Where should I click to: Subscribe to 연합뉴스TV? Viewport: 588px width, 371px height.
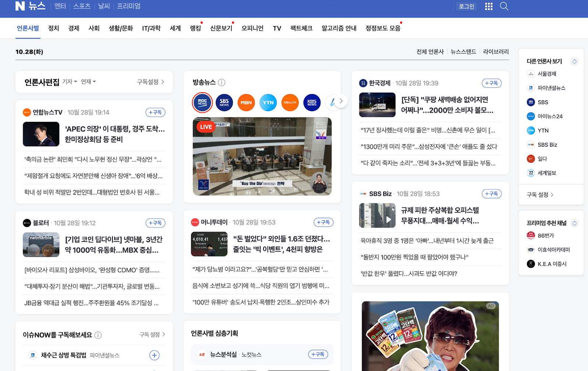pyautogui.click(x=155, y=113)
